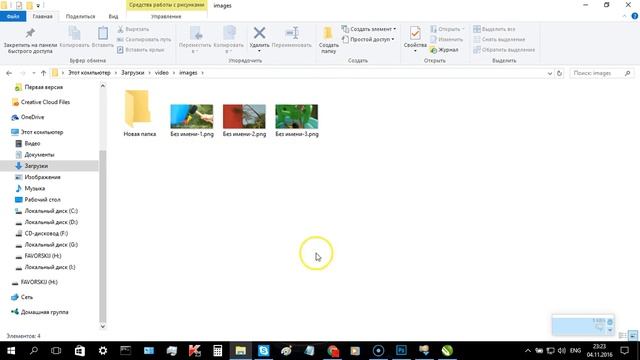640x360 pixels.
Task: Expand the address bar history dropdown
Action: (550, 73)
